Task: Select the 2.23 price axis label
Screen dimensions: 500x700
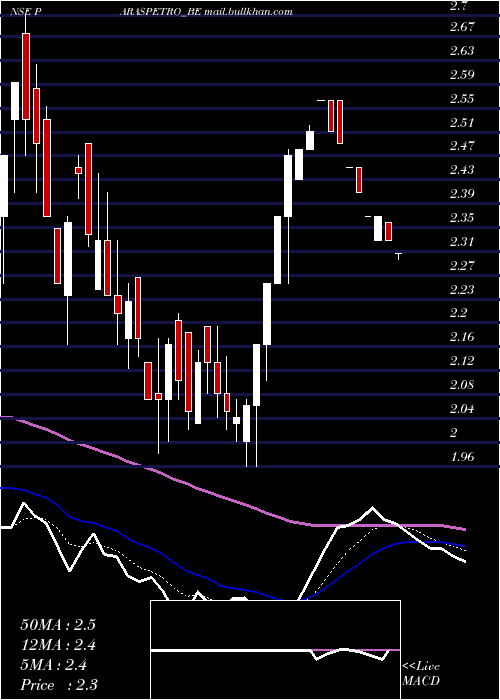Action: click(x=462, y=289)
